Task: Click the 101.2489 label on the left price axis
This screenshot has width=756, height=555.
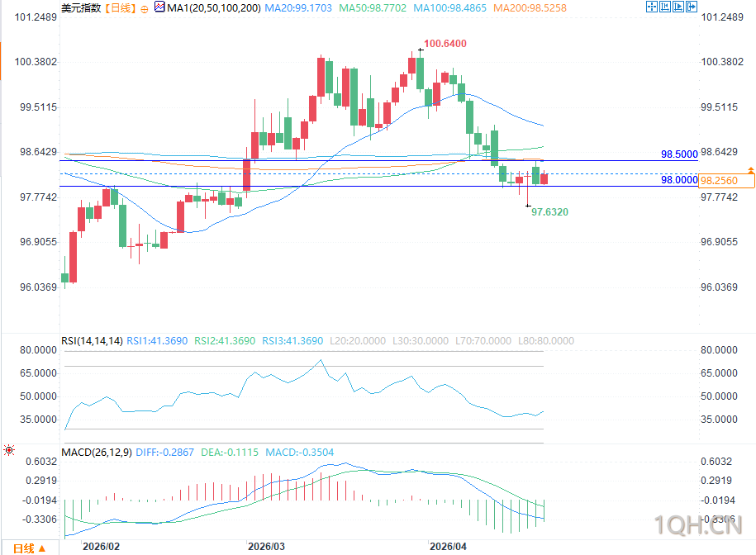Action: point(36,17)
